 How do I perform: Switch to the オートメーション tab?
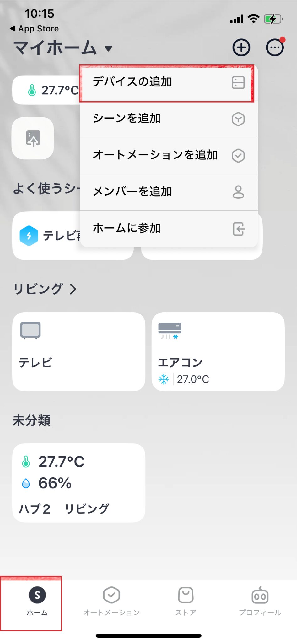pyautogui.click(x=111, y=601)
